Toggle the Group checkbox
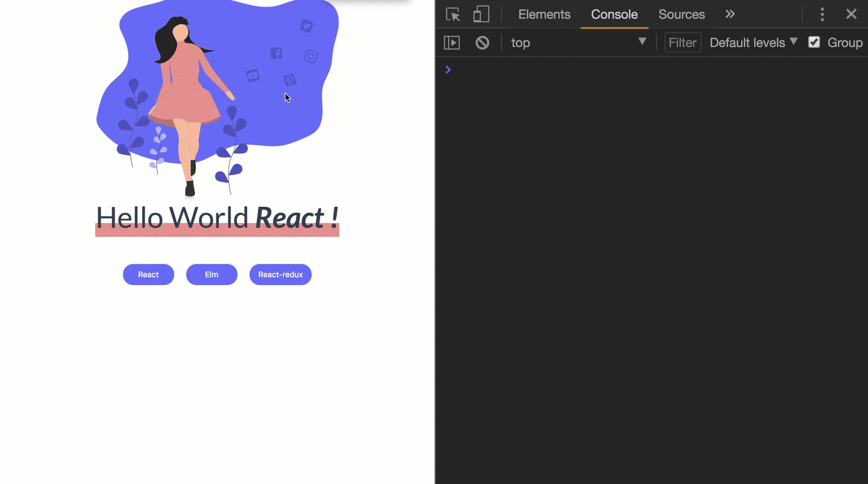 [x=814, y=42]
